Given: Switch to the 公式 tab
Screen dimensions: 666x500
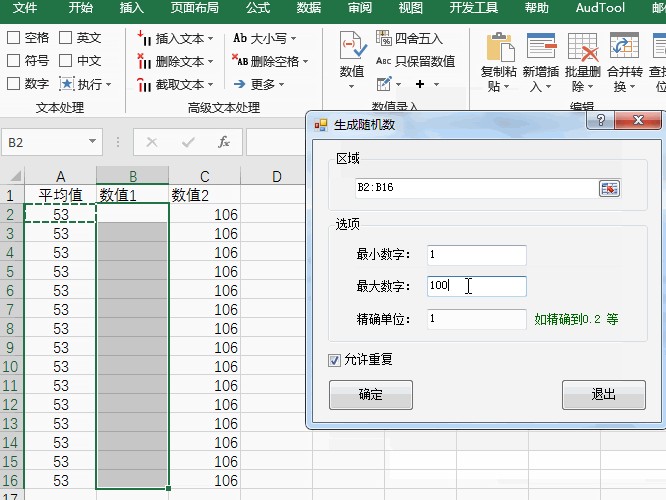Looking at the screenshot, I should click(258, 8).
